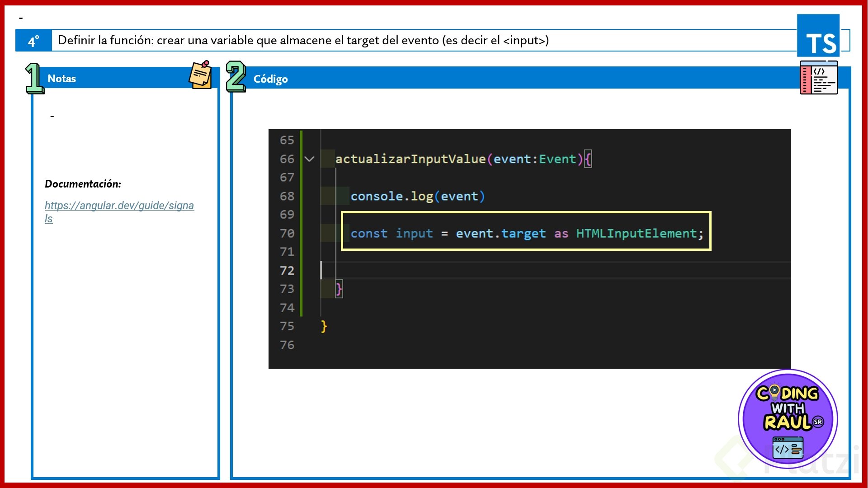Click the Documentación heading text
Image resolution: width=868 pixels, height=488 pixels.
point(83,184)
